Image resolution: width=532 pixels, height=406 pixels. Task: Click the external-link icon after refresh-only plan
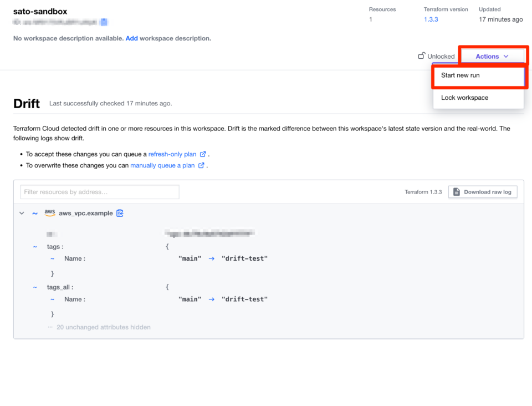(x=203, y=154)
